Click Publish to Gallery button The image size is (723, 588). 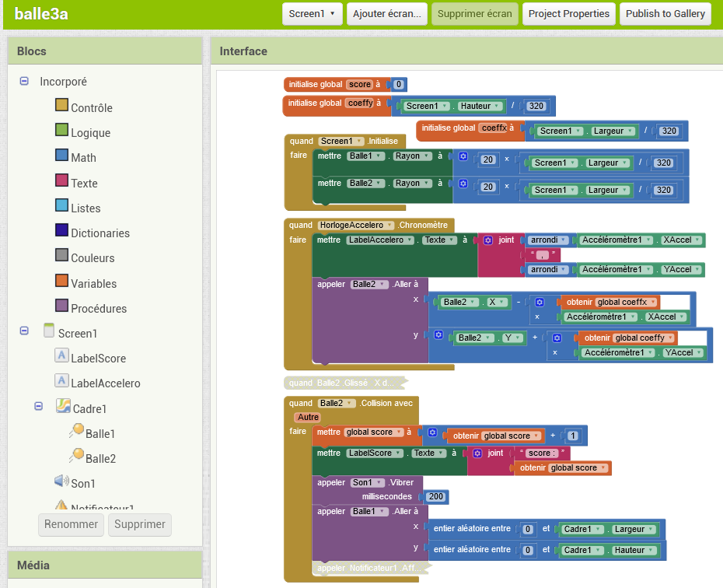[665, 14]
